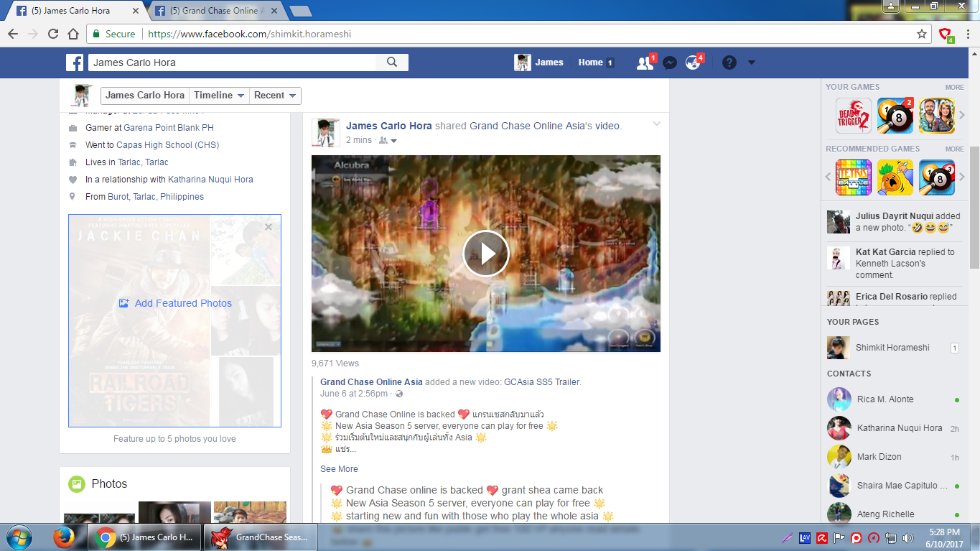The image size is (980, 551).
Task: Close the featured photos box
Action: point(269,227)
